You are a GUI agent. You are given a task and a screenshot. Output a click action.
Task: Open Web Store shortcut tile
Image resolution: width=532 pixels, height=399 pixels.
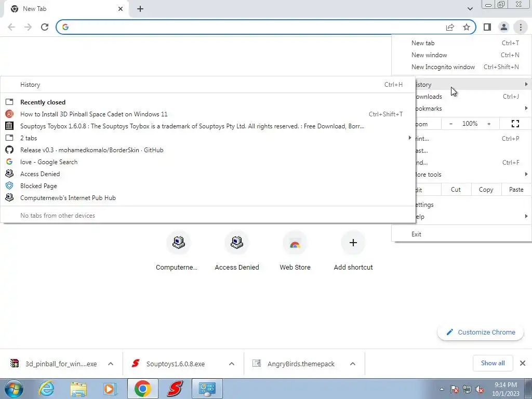(295, 251)
